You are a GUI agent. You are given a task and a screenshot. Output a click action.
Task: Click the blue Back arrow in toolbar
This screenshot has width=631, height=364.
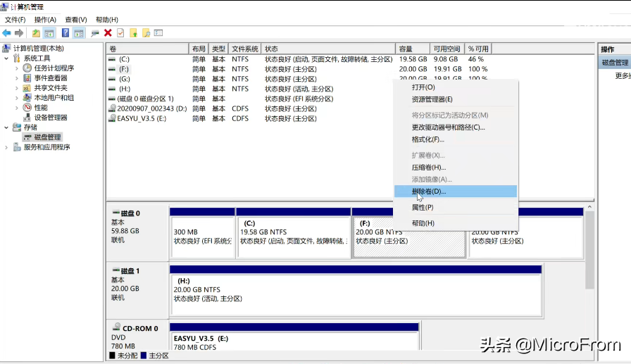point(7,33)
